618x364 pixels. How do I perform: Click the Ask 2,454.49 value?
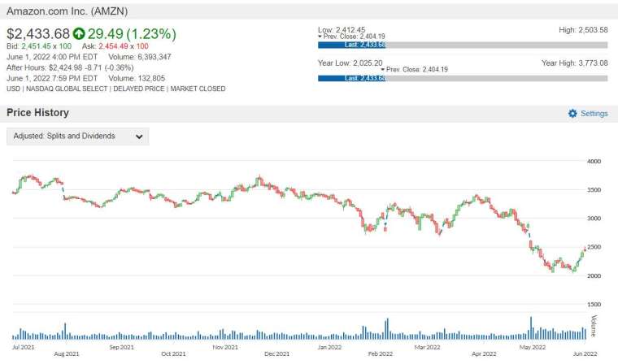114,46
